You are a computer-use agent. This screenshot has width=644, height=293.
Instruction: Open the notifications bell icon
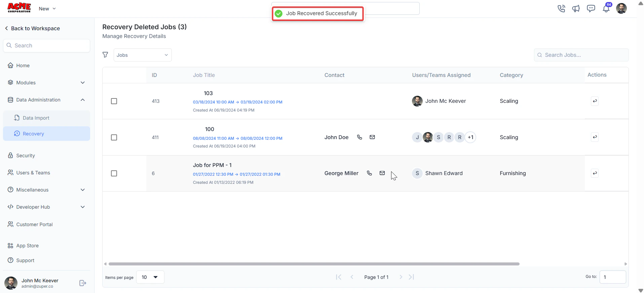pos(606,8)
